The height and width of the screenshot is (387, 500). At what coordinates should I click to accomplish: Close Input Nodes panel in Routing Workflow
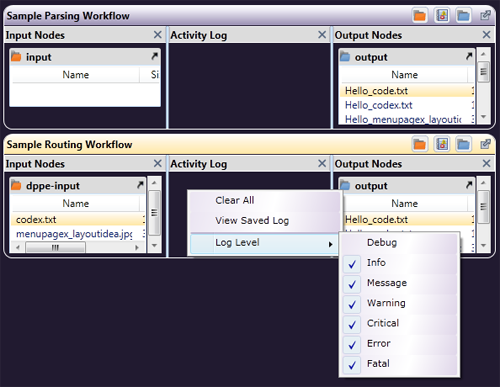[x=158, y=163]
